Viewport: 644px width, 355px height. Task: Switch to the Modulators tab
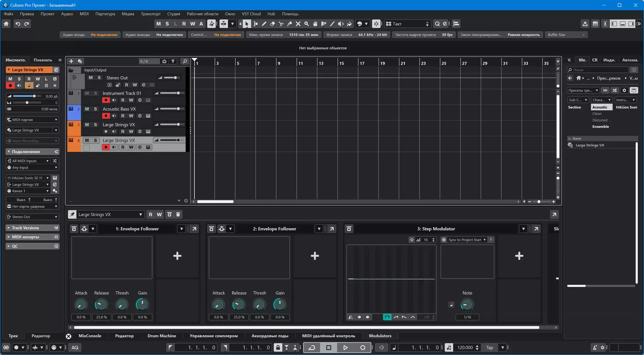click(380, 336)
